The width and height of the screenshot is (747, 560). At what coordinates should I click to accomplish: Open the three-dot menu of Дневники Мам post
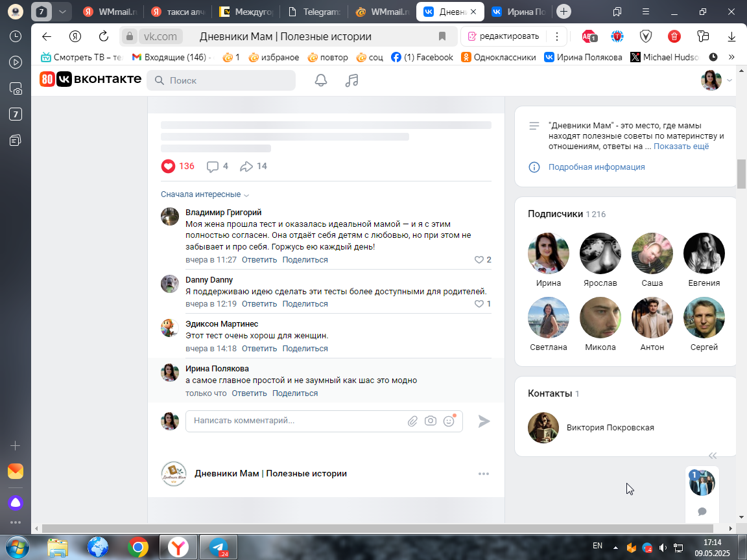click(484, 474)
